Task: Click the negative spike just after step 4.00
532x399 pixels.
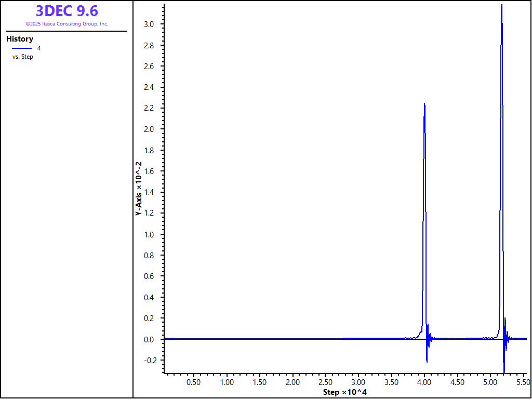Action: [427, 360]
